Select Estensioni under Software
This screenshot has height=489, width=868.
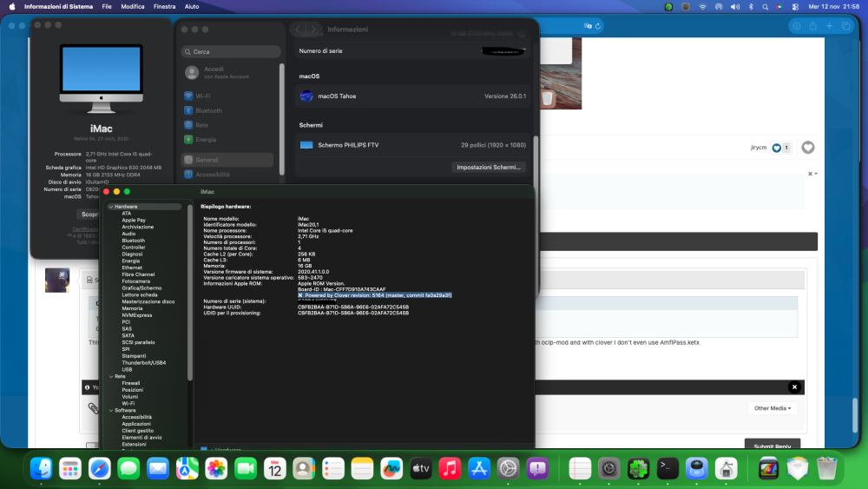click(134, 444)
